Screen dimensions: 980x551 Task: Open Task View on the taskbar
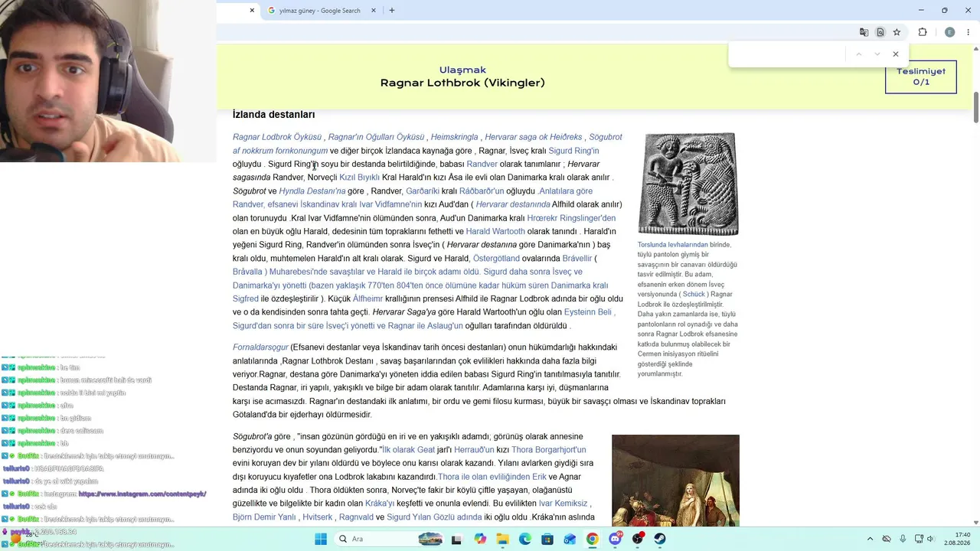coord(457,539)
